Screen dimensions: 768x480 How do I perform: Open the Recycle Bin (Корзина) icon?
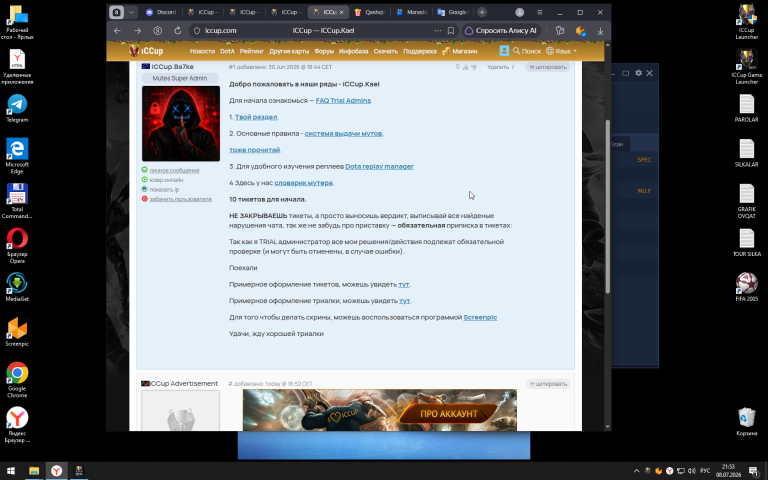(746, 421)
